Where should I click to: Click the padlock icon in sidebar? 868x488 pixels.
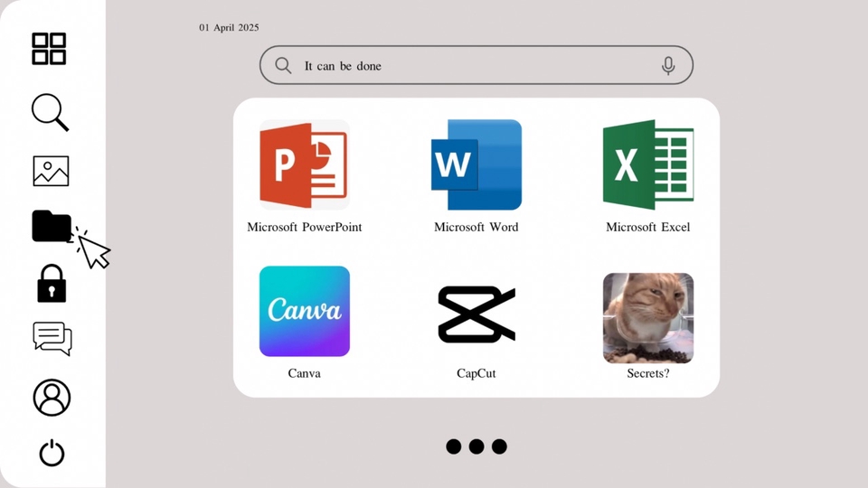click(52, 284)
